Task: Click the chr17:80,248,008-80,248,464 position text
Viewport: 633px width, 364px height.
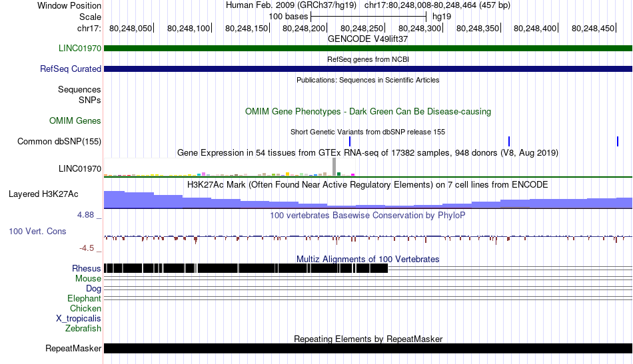Action: 437,5
